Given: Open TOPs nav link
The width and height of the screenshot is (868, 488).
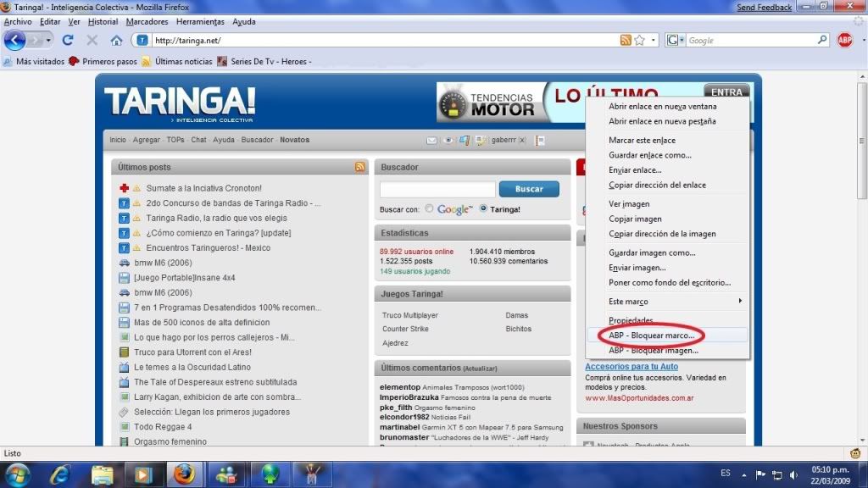Looking at the screenshot, I should [x=175, y=140].
